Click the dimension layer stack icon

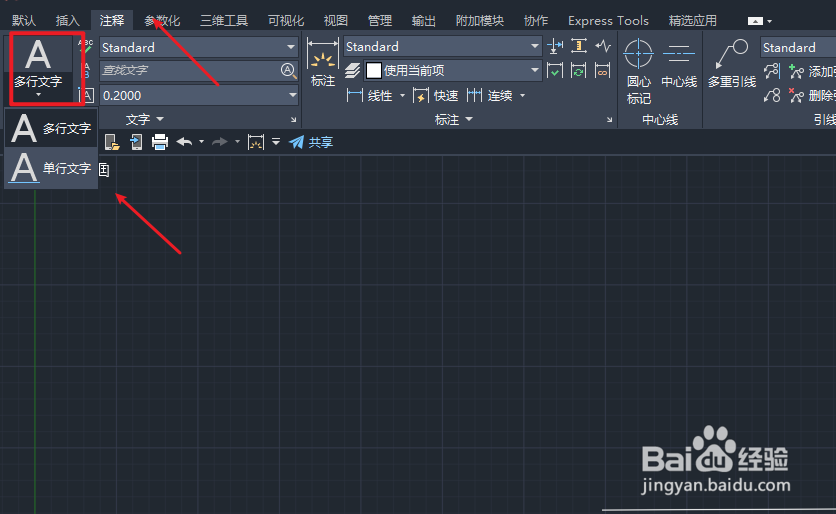[x=352, y=70]
